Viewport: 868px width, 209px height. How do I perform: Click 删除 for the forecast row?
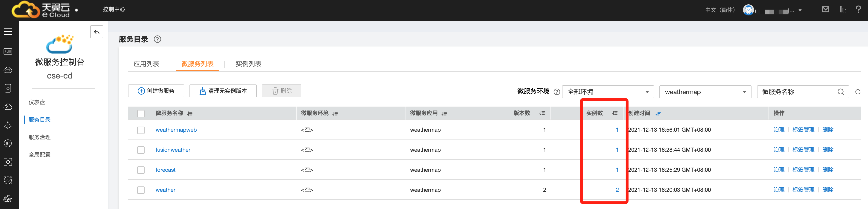[x=827, y=170]
